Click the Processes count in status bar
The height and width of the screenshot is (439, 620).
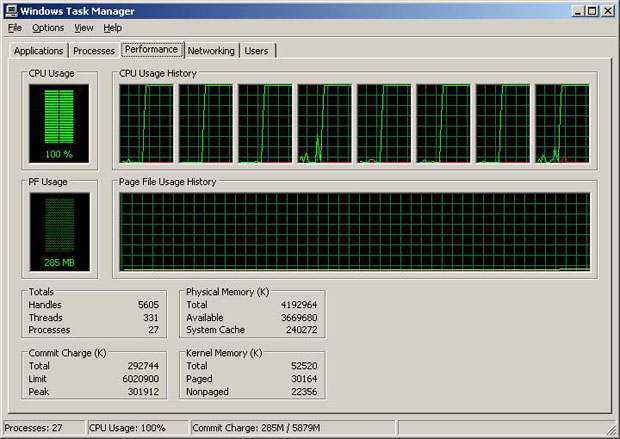pyautogui.click(x=42, y=429)
